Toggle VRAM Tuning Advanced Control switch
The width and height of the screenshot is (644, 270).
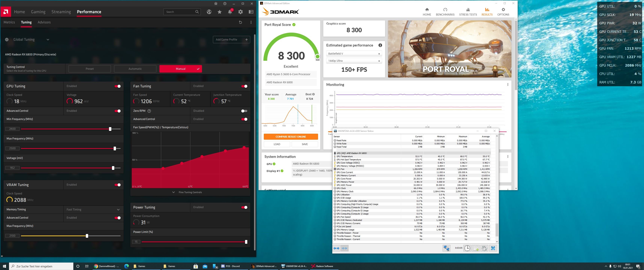(118, 218)
